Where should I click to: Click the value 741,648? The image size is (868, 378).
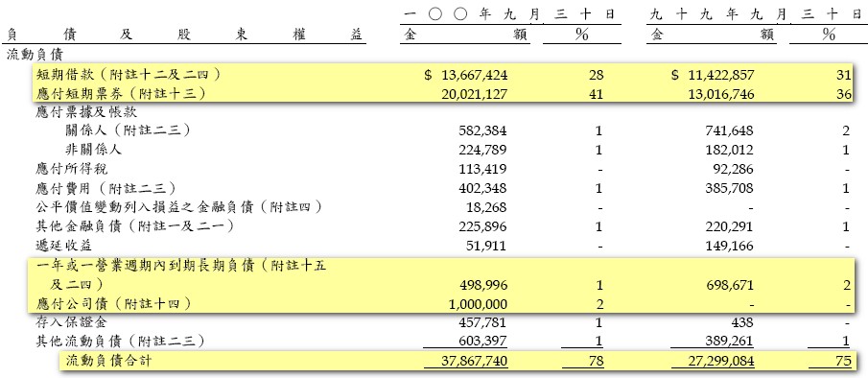coord(730,131)
